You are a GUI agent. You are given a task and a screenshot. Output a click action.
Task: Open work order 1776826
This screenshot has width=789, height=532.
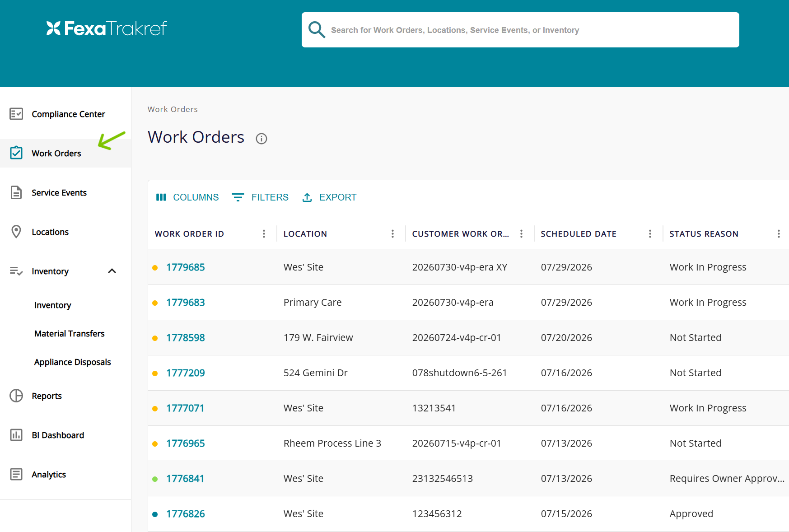tap(186, 514)
